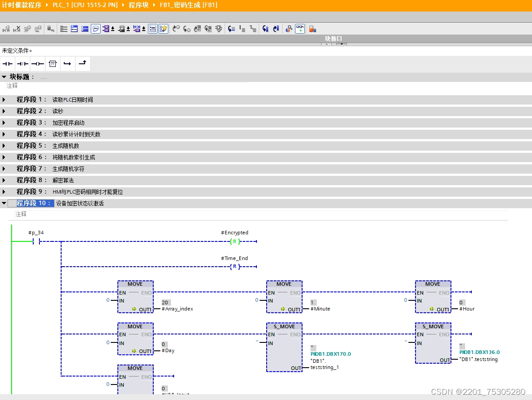Select the #p_34 contact
The height and width of the screenshot is (400, 532).
pyautogui.click(x=36, y=241)
